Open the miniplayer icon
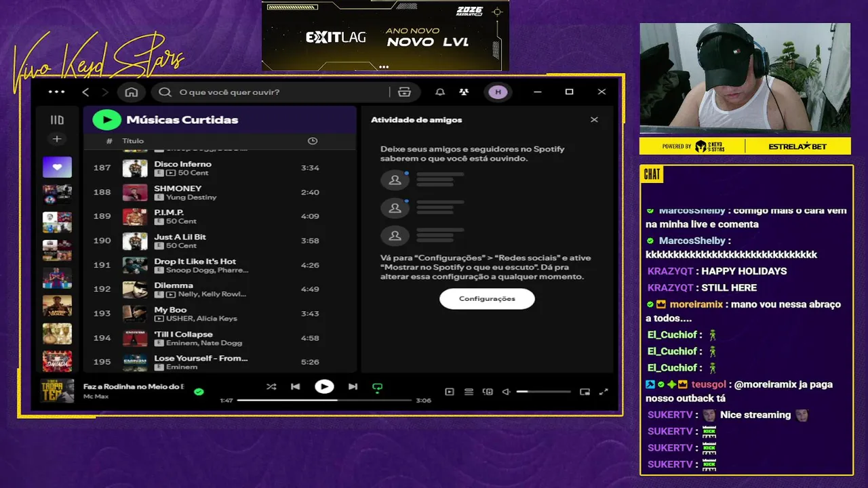Image resolution: width=868 pixels, height=488 pixels. [585, 392]
